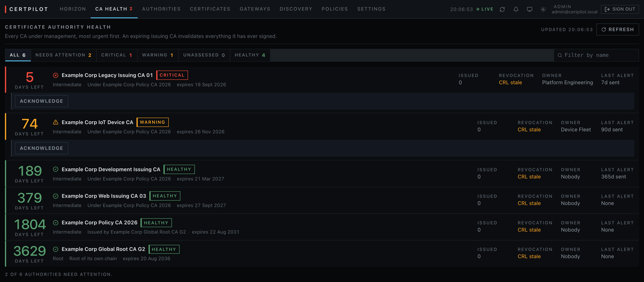This screenshot has width=644, height=282.
Task: Click CRL stale on the Legacy Issuing CA 01 row
Action: click(x=510, y=83)
